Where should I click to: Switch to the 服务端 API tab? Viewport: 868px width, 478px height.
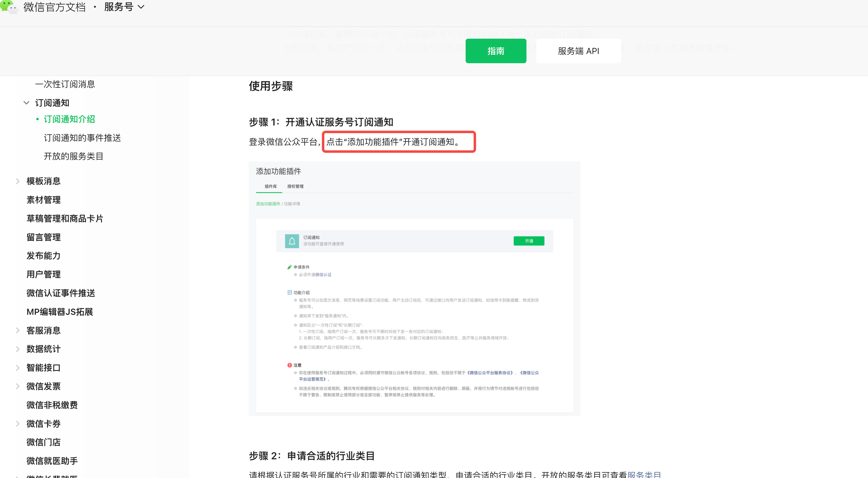pos(578,51)
